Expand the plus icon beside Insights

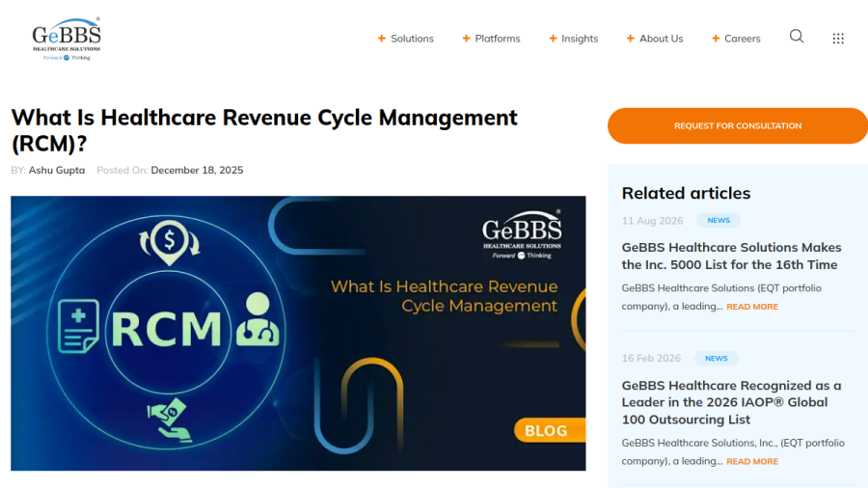(553, 39)
